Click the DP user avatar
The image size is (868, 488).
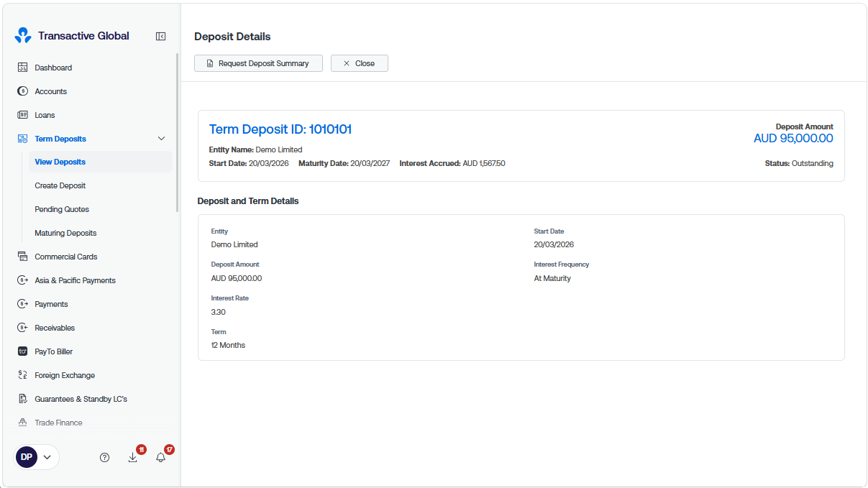point(27,457)
